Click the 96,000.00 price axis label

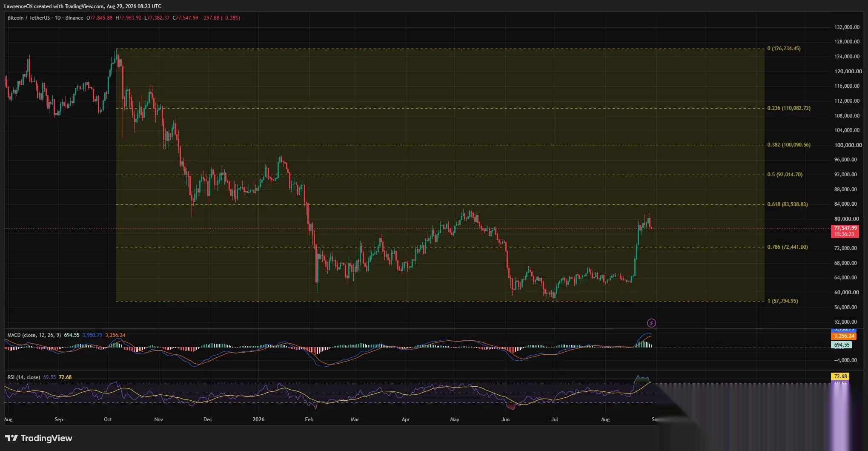845,160
